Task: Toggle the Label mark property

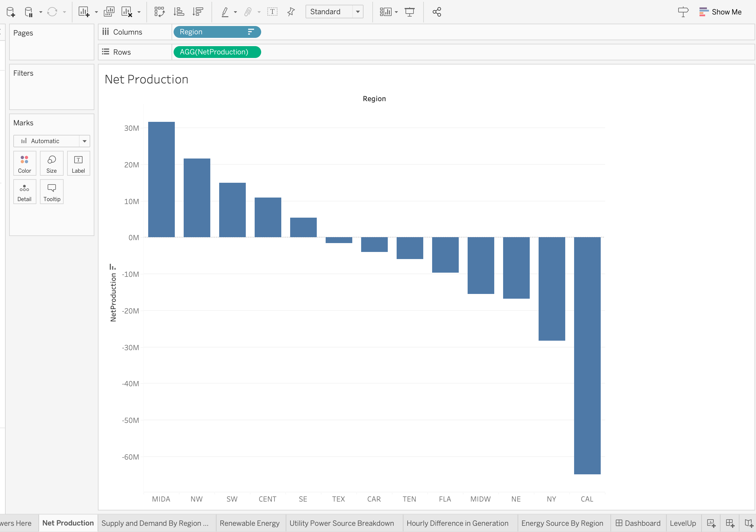Action: point(78,164)
